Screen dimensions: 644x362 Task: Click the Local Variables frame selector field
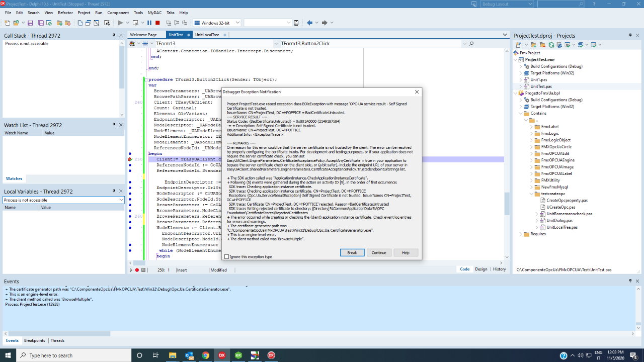tap(63, 200)
